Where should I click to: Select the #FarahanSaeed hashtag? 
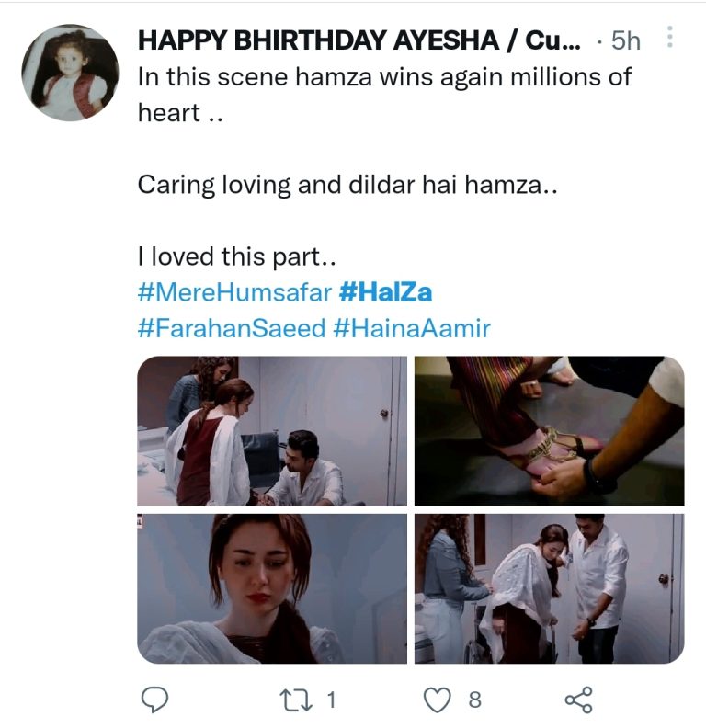pyautogui.click(x=232, y=328)
